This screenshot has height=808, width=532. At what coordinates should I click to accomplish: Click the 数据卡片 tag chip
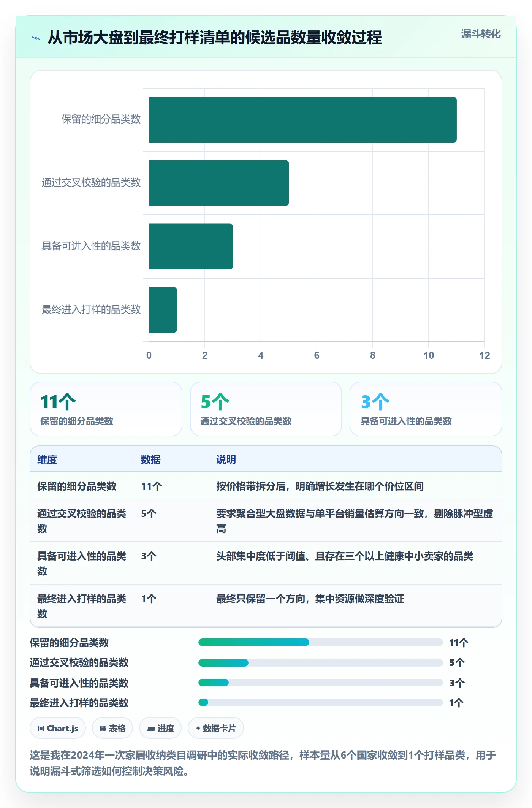[216, 728]
